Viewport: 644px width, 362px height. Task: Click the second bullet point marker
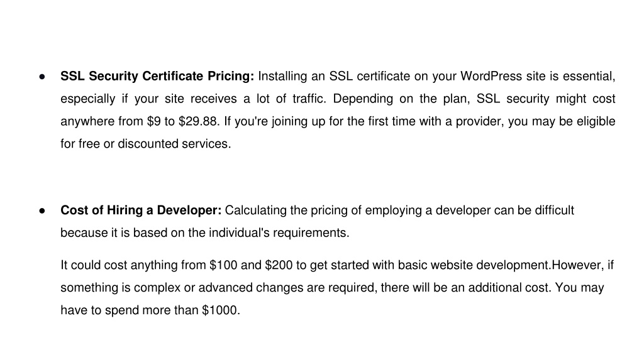pyautogui.click(x=42, y=211)
